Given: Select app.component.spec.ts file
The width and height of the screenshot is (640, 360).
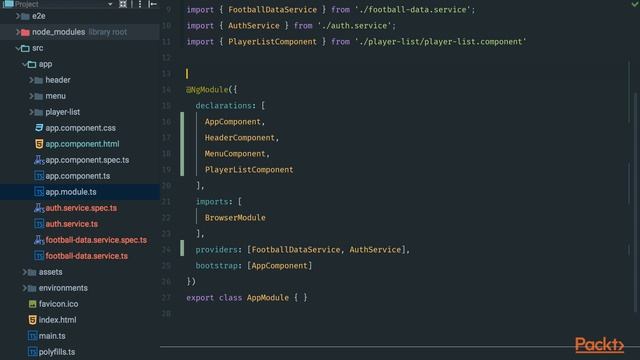Looking at the screenshot, I should coord(87,160).
